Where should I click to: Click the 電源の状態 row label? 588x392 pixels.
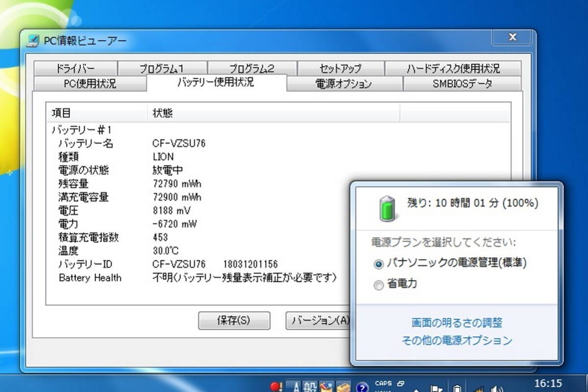83,171
